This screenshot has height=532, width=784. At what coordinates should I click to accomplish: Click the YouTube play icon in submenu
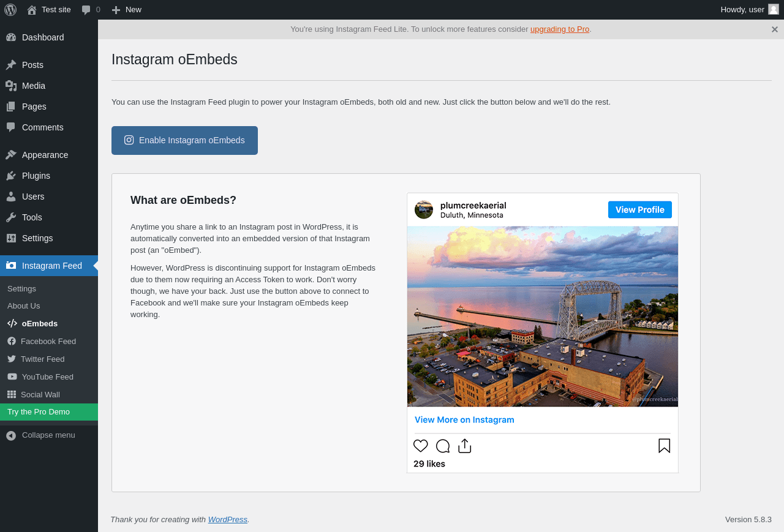[12, 377]
